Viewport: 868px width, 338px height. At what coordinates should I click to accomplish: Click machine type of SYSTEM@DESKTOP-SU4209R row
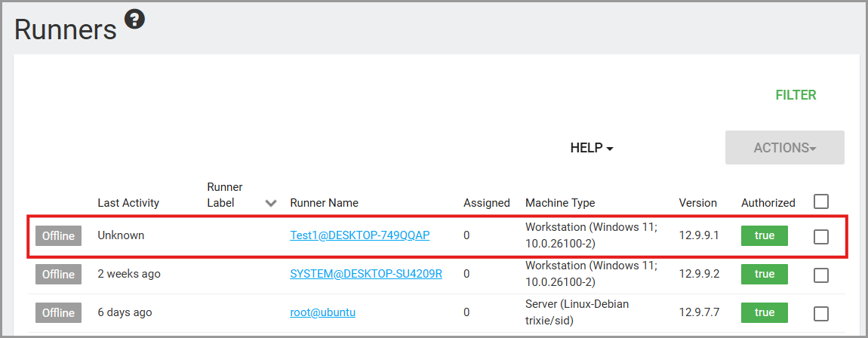(591, 273)
